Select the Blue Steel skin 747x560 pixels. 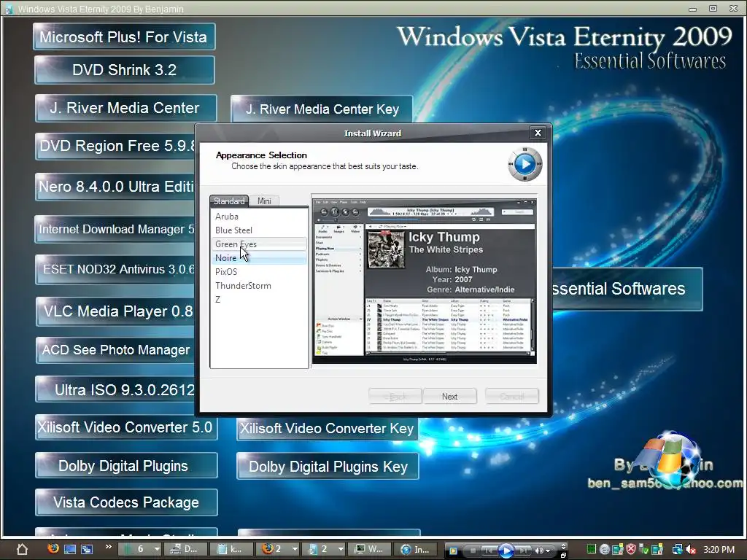tap(259, 230)
